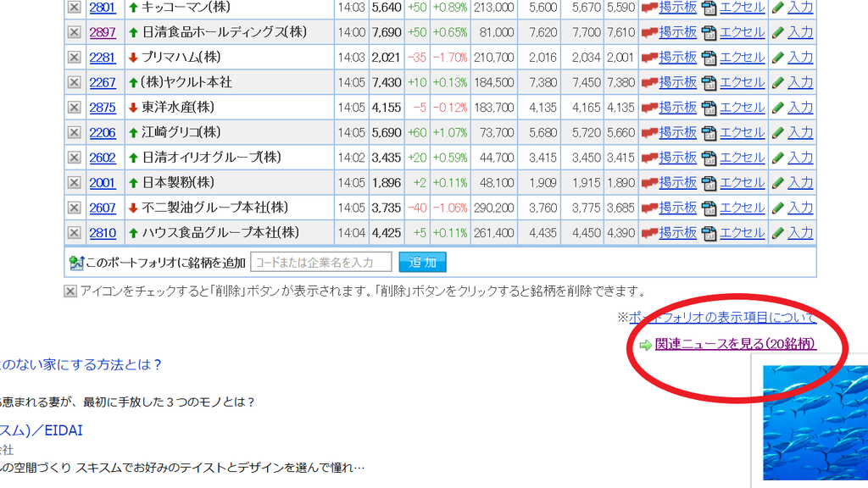Click price 5,640 in キッコーマン row

tap(387, 7)
